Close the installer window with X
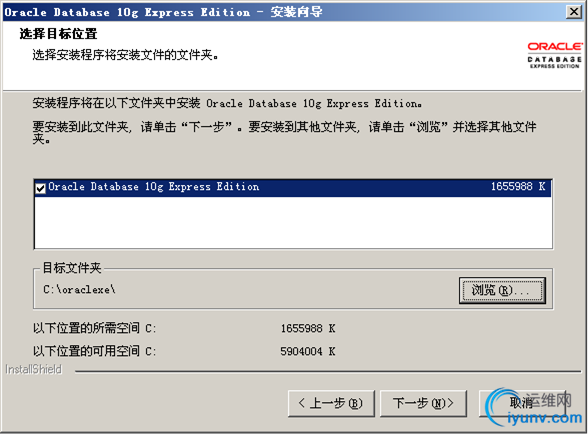 574,12
